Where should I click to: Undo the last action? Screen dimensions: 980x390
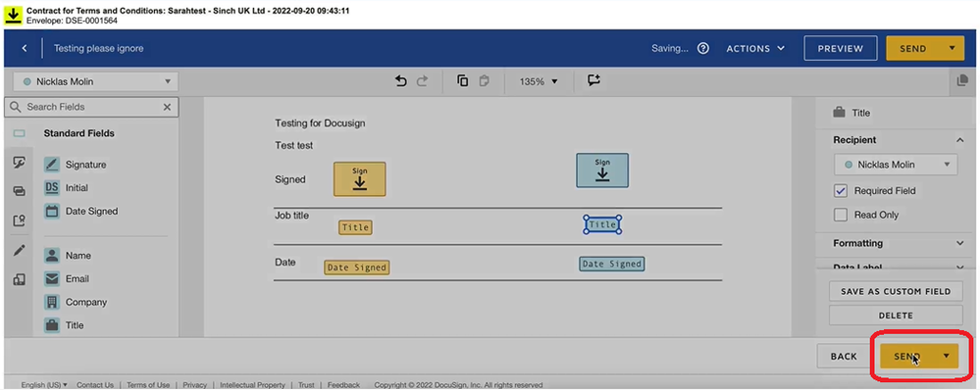[401, 81]
